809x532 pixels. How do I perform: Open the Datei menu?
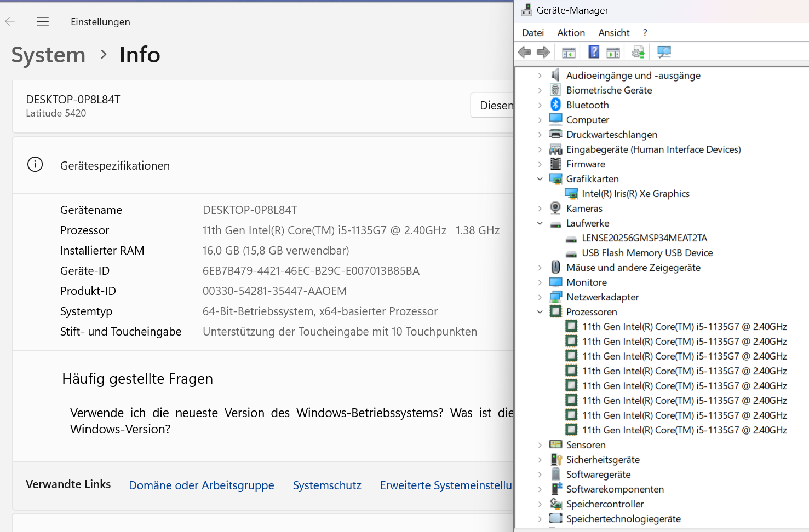pos(533,33)
